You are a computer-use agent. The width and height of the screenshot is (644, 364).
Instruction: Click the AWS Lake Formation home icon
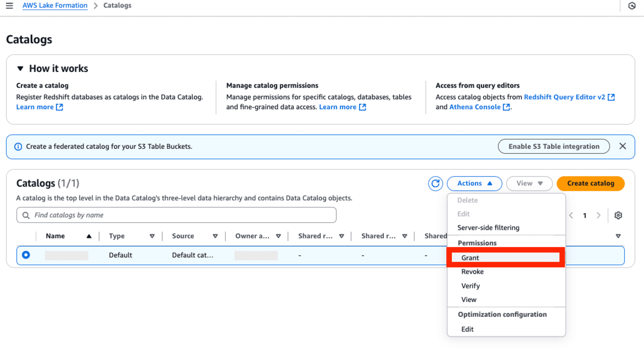(54, 5)
